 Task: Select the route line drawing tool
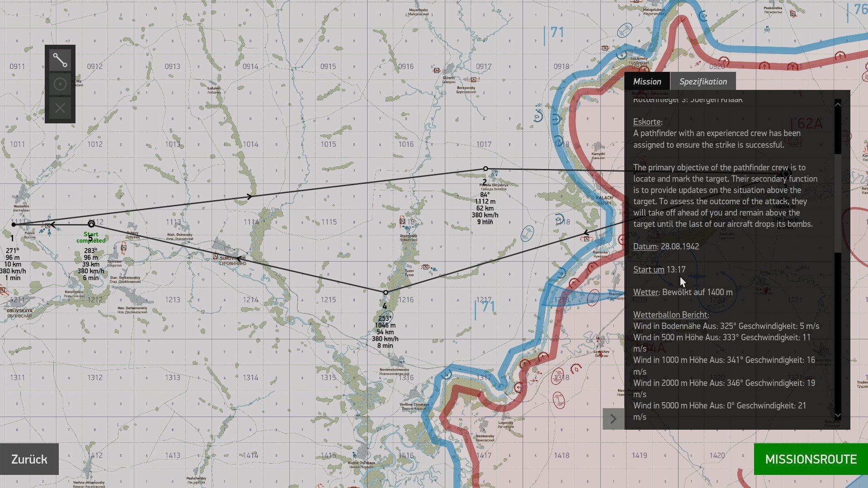[60, 60]
